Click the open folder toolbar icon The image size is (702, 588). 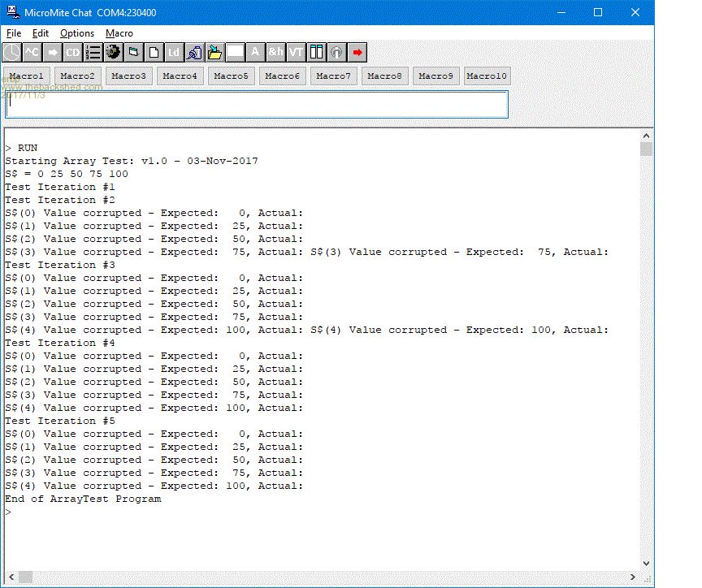214,53
